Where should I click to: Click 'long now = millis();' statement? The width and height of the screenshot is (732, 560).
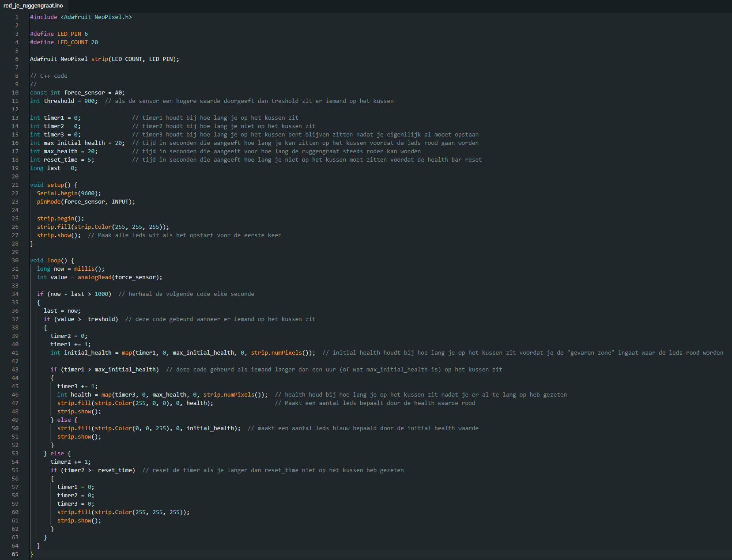click(71, 269)
